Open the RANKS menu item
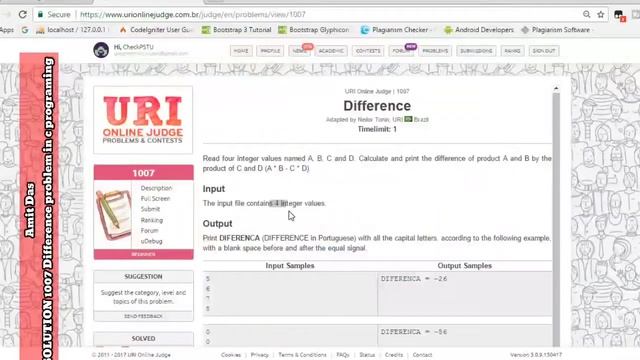The image size is (640, 360). [x=512, y=51]
